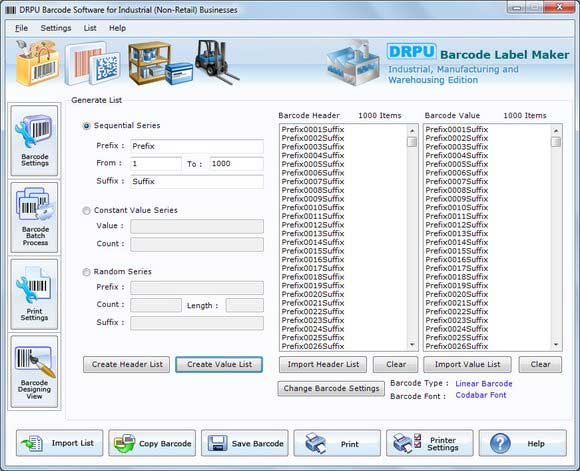
Task: Open Printer Settings from bottom bar
Action: pos(430,443)
